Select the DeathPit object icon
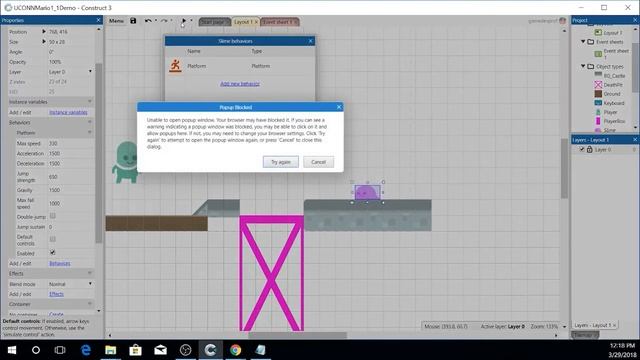This screenshot has height=360, width=640. pyautogui.click(x=598, y=84)
